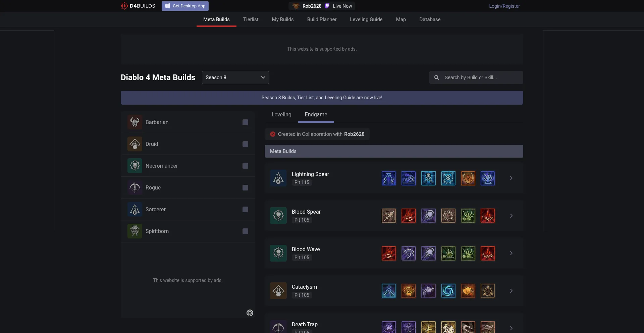644x333 pixels.
Task: Check the Spiritborn filter checkbox
Action: [245, 231]
